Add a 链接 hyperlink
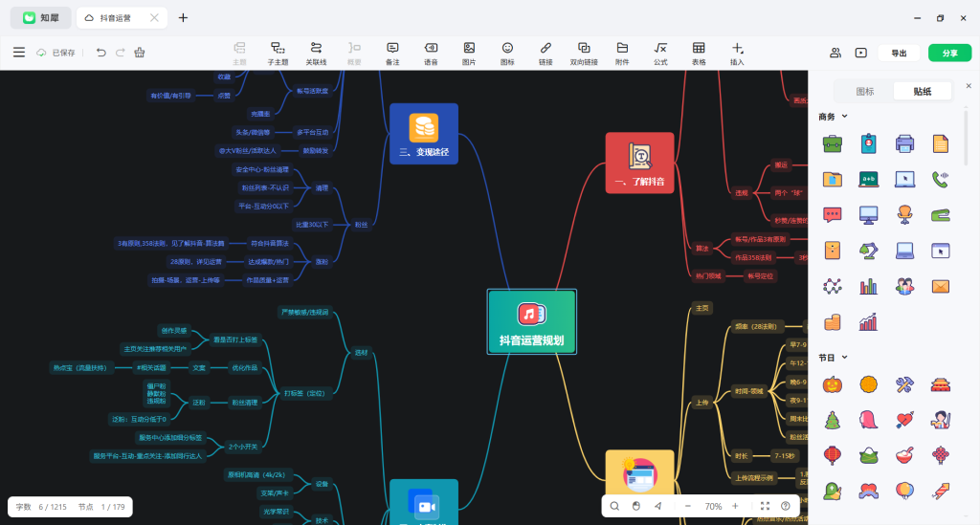Screen dimensions: 980x525 point(546,54)
